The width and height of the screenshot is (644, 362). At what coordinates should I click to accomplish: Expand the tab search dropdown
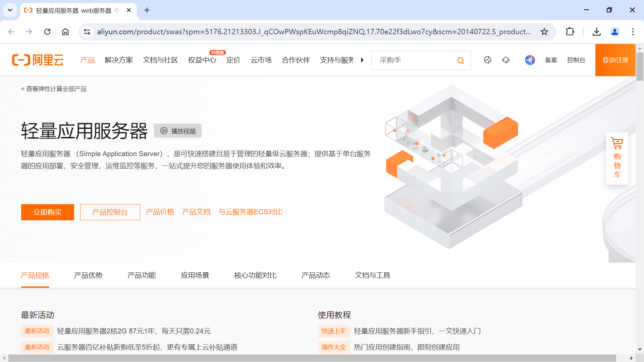click(x=10, y=10)
